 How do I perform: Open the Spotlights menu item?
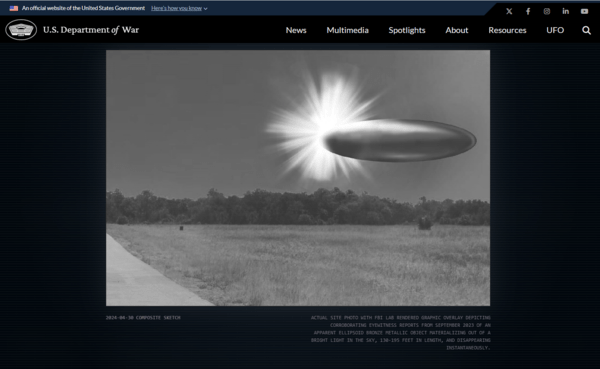point(407,30)
